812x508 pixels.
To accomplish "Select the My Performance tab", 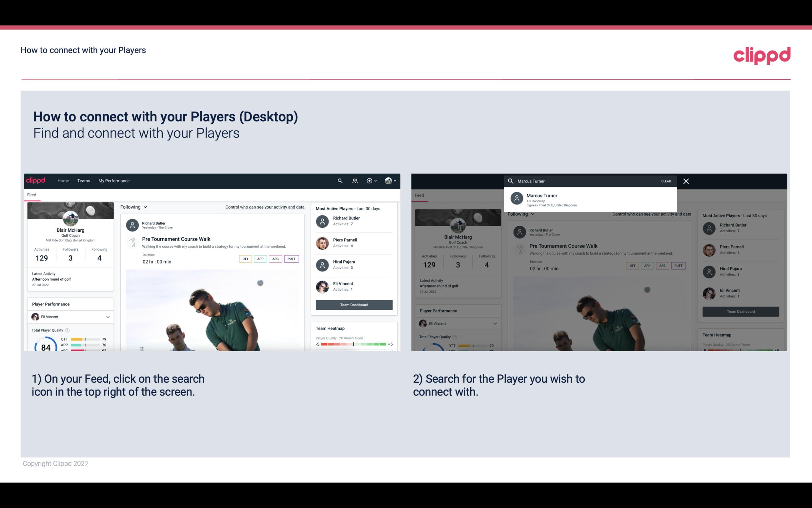I will point(114,181).
